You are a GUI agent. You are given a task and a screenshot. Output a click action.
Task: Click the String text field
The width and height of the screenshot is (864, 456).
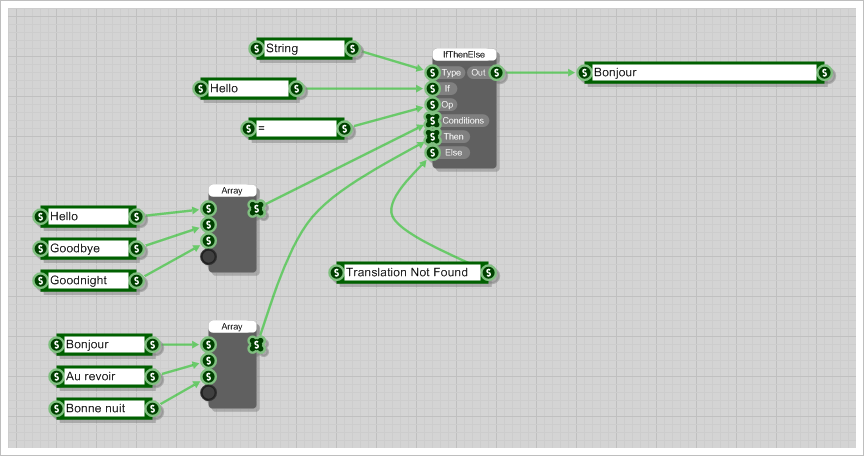302,48
